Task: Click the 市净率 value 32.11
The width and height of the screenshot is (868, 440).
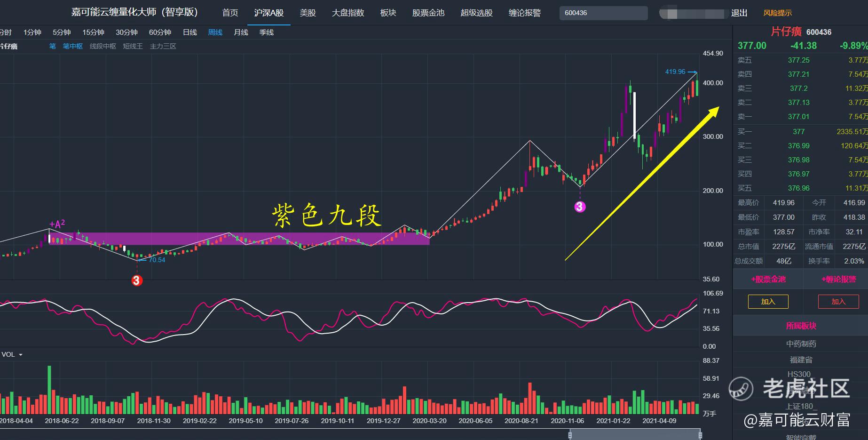Action: click(x=854, y=232)
